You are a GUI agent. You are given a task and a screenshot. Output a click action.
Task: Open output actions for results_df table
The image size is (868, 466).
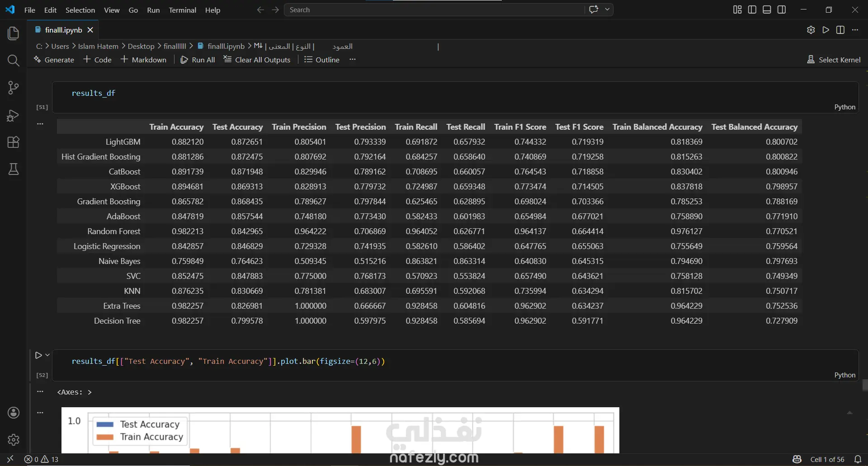(x=40, y=123)
